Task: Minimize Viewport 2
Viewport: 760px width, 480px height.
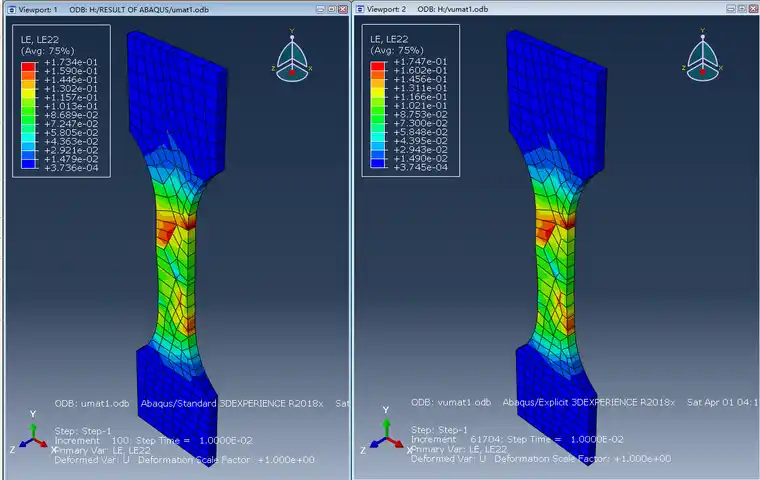Action: click(x=731, y=9)
